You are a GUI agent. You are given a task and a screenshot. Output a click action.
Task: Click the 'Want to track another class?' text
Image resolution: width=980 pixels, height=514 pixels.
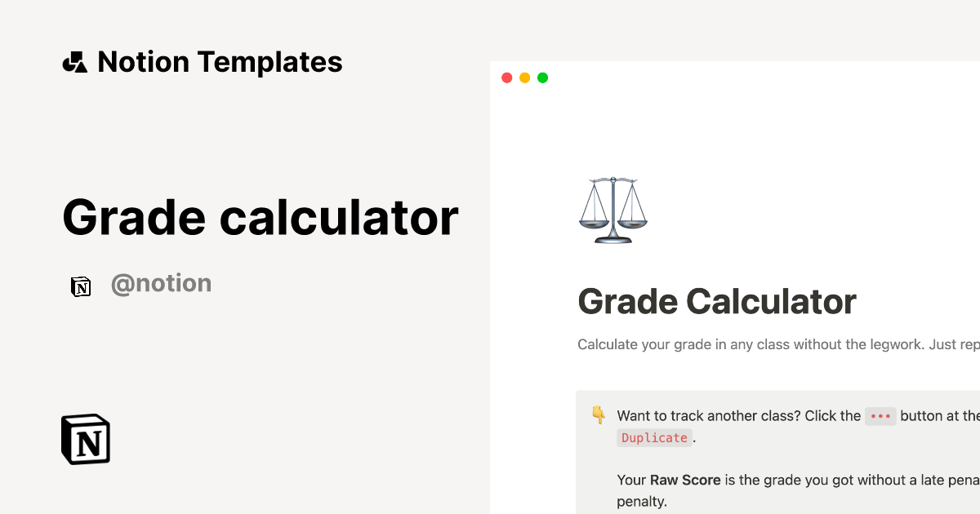coord(709,416)
